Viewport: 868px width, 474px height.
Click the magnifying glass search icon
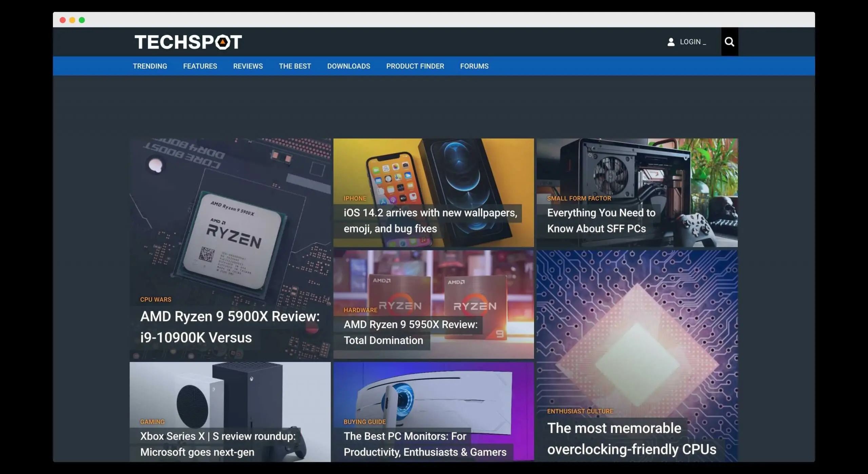729,42
